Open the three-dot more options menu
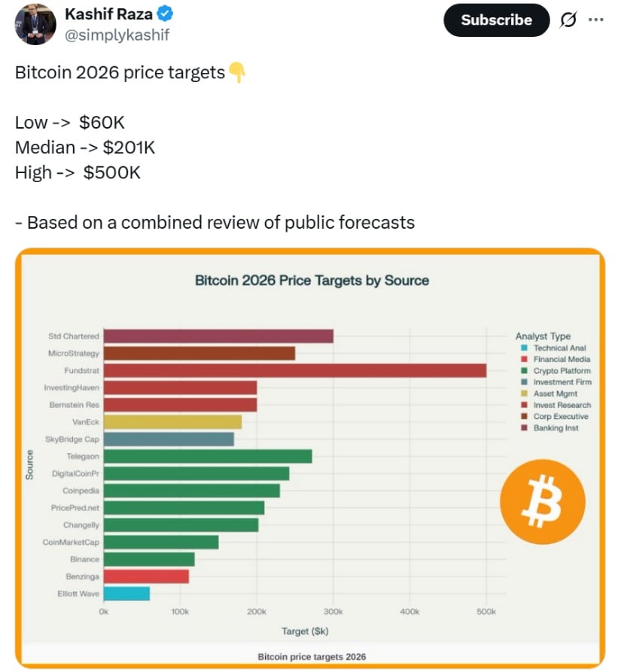Viewport: 621px width, 672px height. click(x=596, y=20)
